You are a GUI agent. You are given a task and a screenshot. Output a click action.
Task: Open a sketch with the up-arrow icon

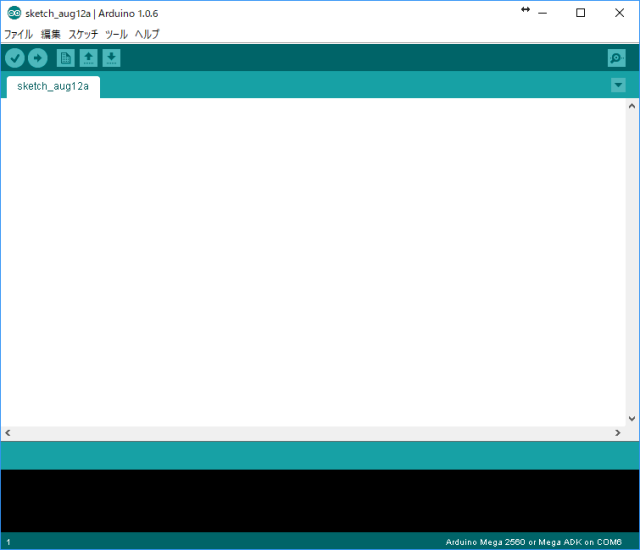(88, 58)
